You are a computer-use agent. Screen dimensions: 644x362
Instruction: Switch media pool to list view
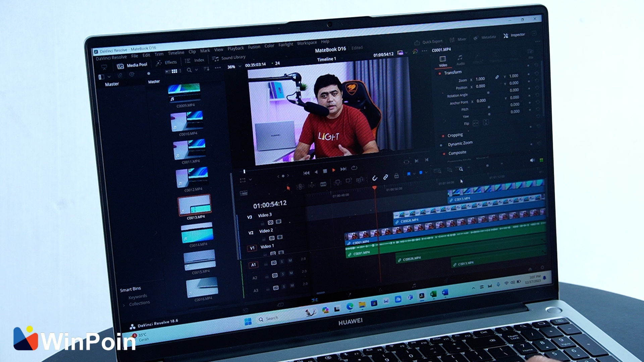click(x=180, y=71)
